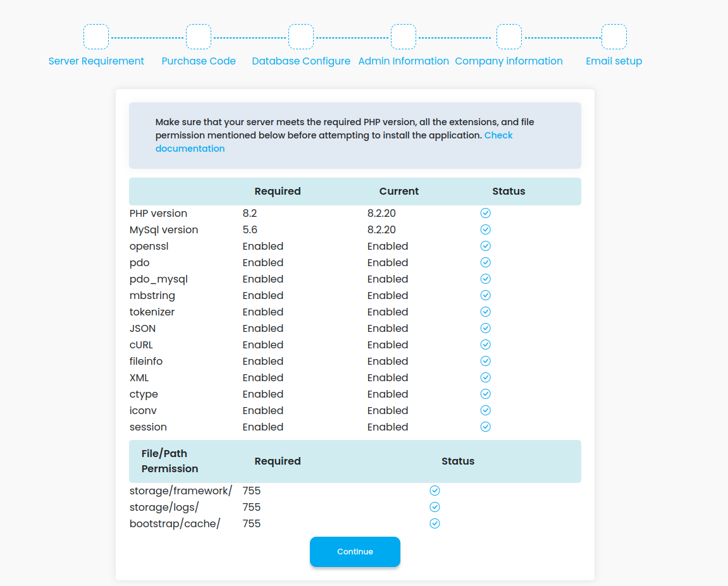
Task: Click the 'cURL' extension name
Action: [141, 345]
